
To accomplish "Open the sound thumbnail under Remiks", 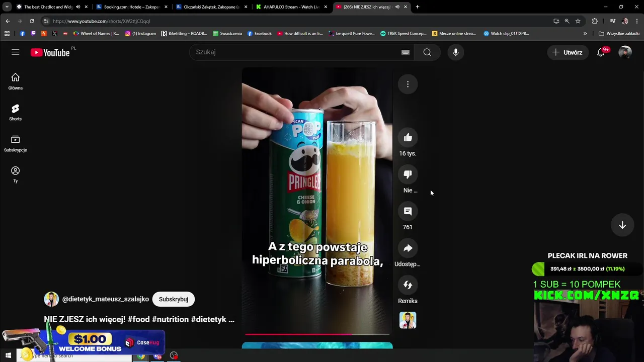I will (408, 320).
